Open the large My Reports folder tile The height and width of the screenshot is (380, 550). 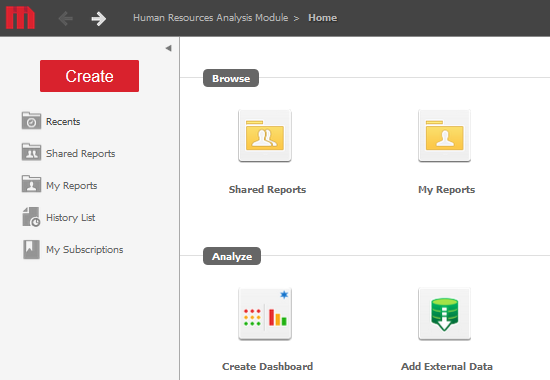pos(444,136)
